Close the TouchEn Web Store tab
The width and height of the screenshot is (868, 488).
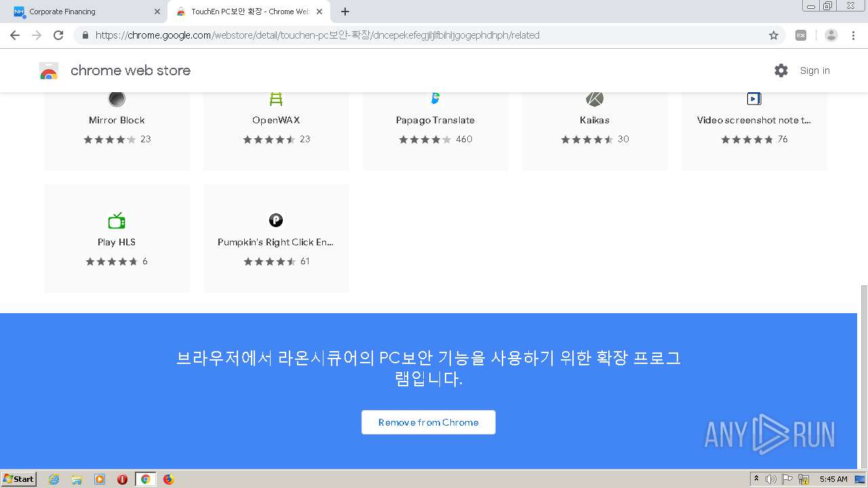319,12
